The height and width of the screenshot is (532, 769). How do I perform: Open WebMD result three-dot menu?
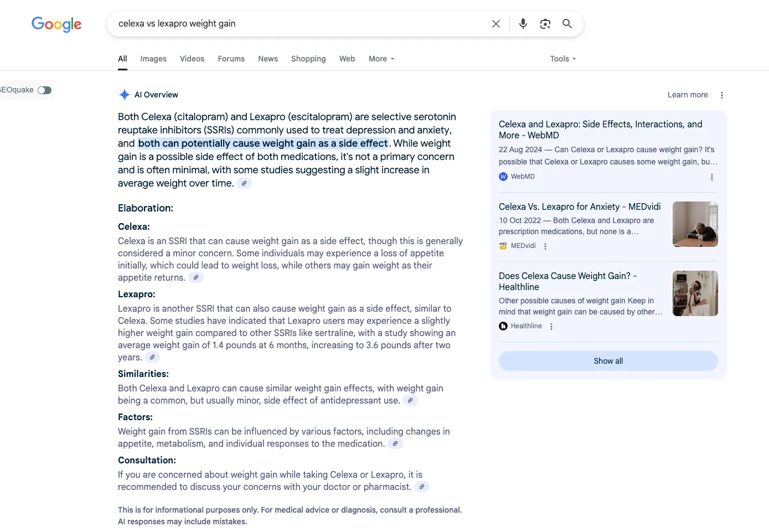coord(711,177)
